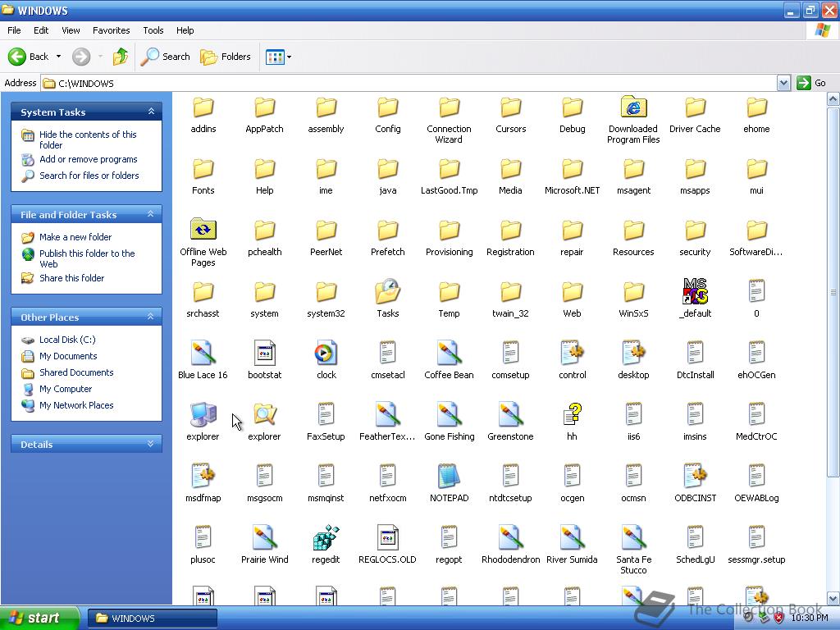Select the Fonts folder
Screen dimensions: 840x630
point(203,169)
